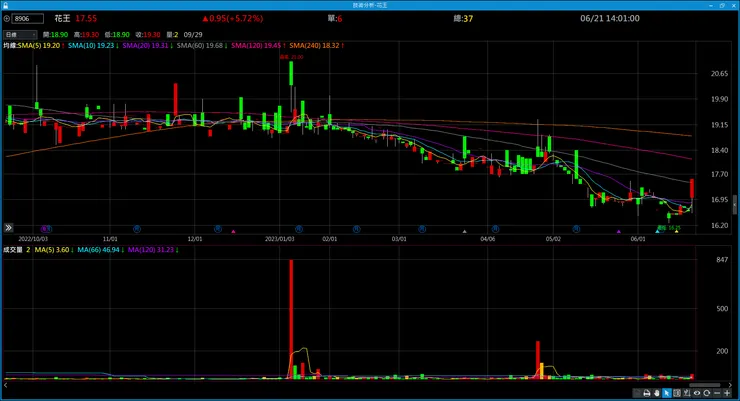
Task: Click the blue circle marker after 03/01
Action: coord(422,229)
